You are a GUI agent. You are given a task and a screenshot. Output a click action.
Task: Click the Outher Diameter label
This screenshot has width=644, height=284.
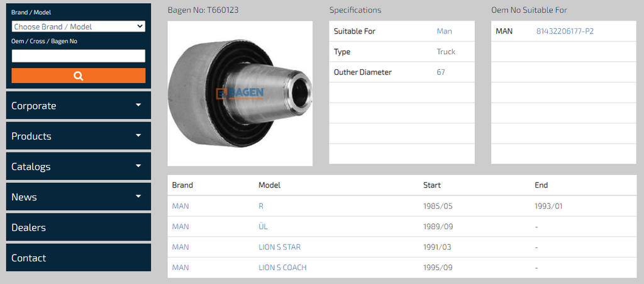tap(363, 72)
